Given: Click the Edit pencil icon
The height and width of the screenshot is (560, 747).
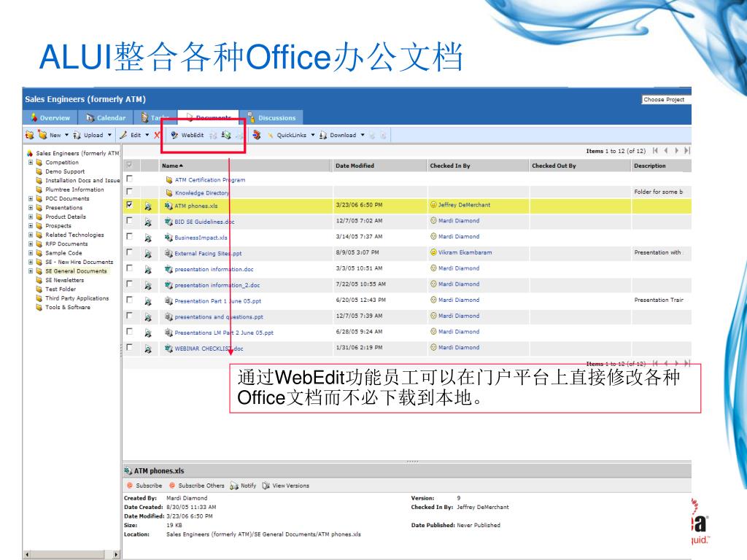Looking at the screenshot, I should coord(123,135).
